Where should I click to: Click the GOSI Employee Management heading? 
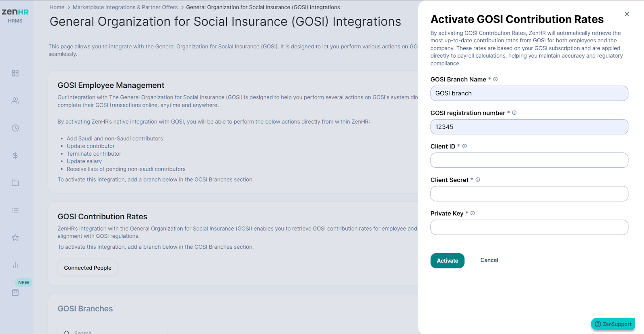click(111, 85)
